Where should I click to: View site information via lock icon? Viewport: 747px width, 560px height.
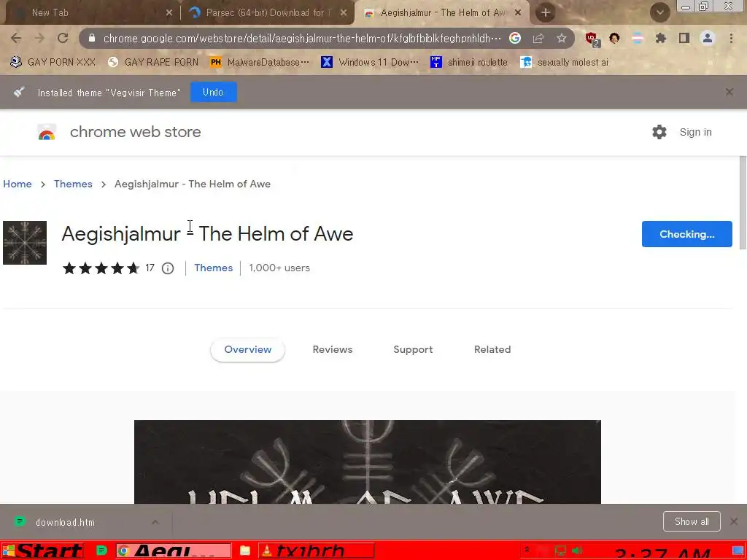(92, 38)
